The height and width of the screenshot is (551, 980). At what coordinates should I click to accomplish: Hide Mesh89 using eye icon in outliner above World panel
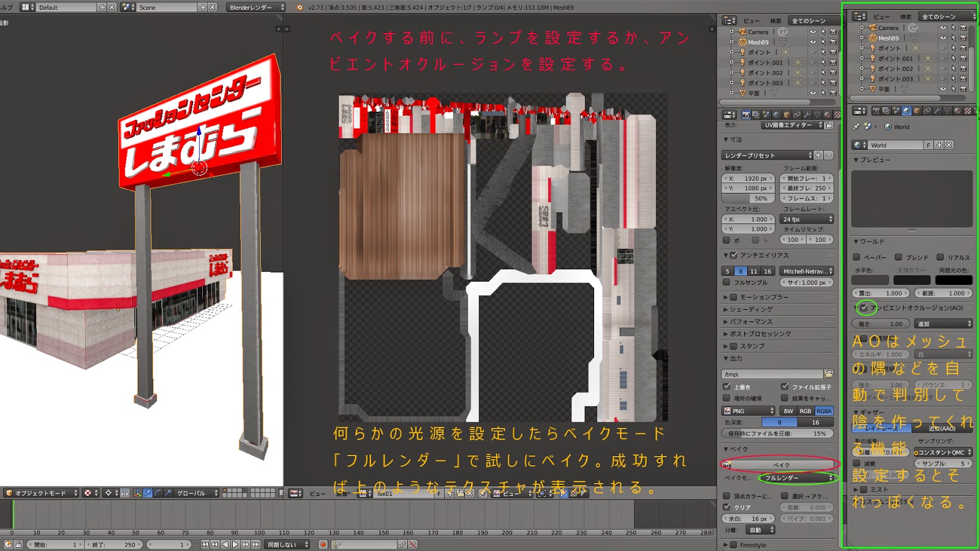tap(943, 37)
